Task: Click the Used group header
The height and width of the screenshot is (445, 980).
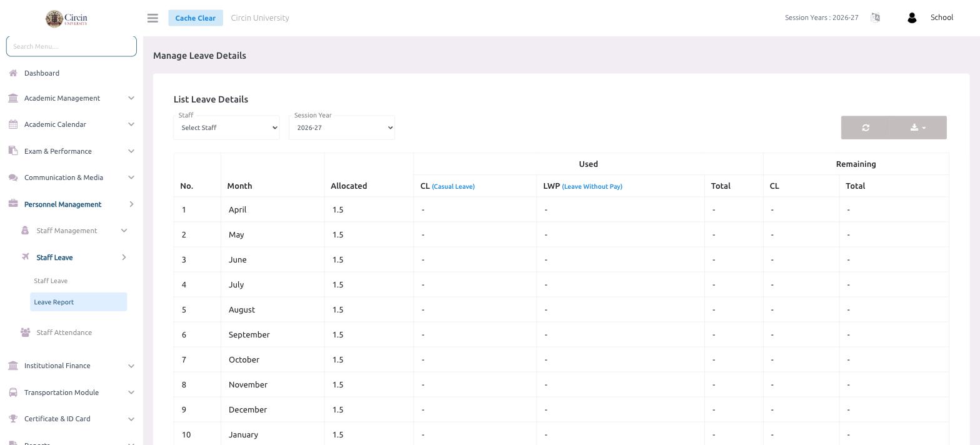Action: point(588,164)
